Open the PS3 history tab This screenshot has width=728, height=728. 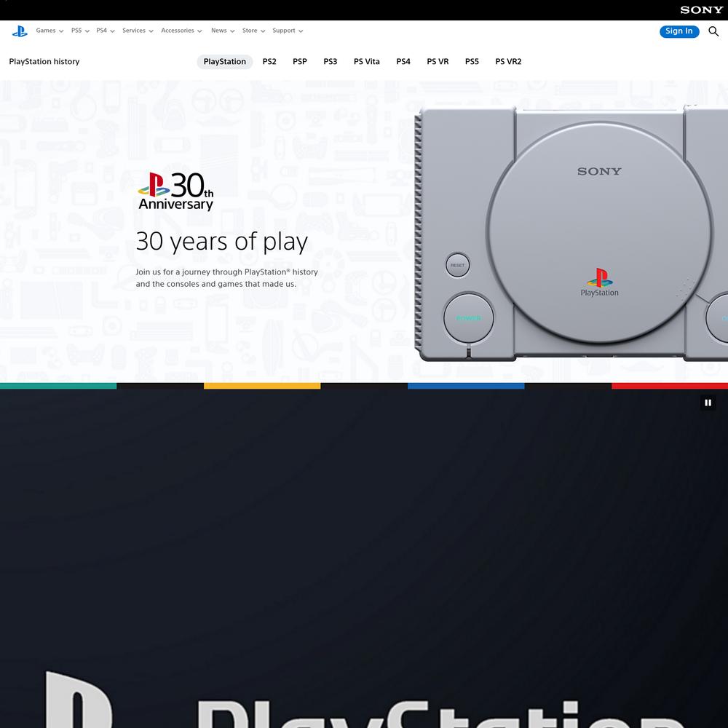pyautogui.click(x=330, y=62)
